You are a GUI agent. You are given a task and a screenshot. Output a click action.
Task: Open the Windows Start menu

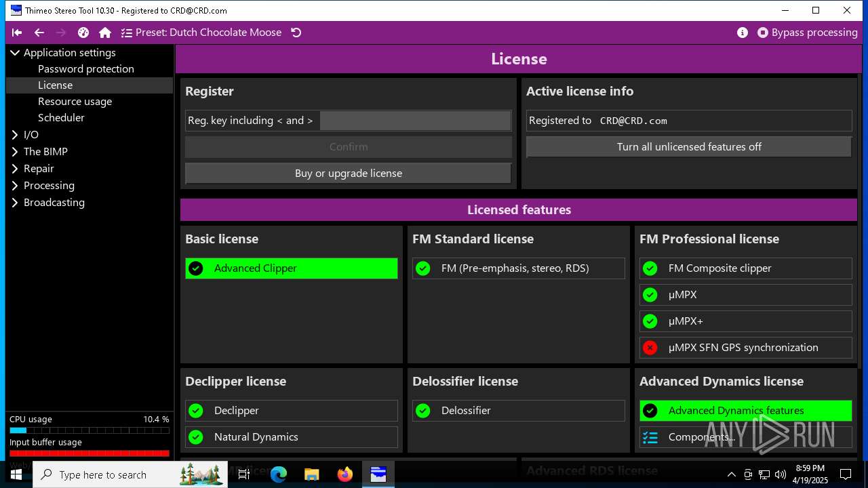pyautogui.click(x=16, y=474)
